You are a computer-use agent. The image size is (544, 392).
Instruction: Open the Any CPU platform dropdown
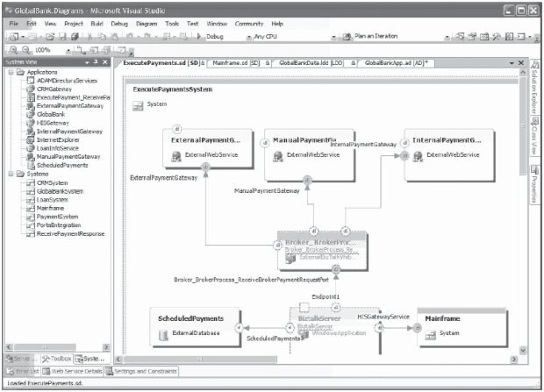point(333,37)
